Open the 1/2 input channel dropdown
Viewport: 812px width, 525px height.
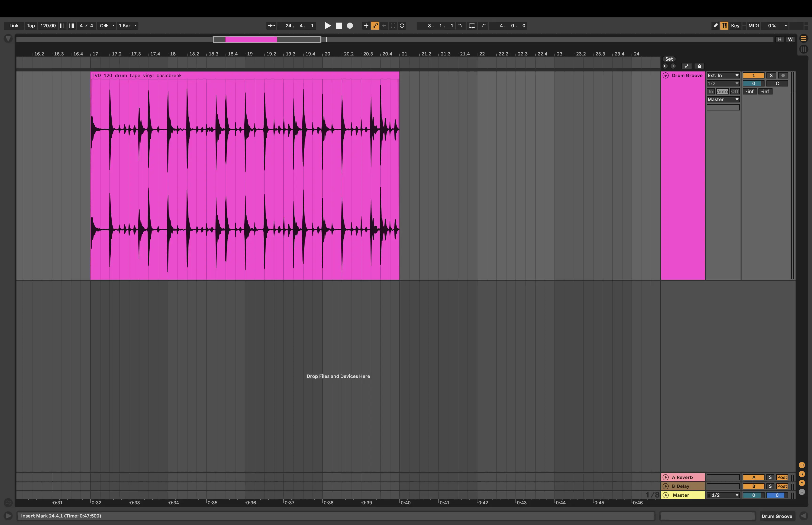click(x=723, y=83)
